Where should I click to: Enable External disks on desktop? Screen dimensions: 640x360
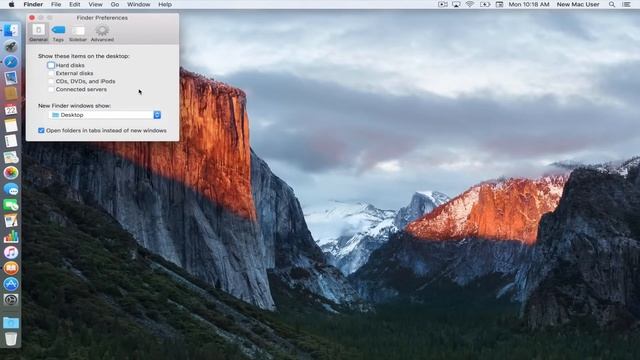click(51, 73)
